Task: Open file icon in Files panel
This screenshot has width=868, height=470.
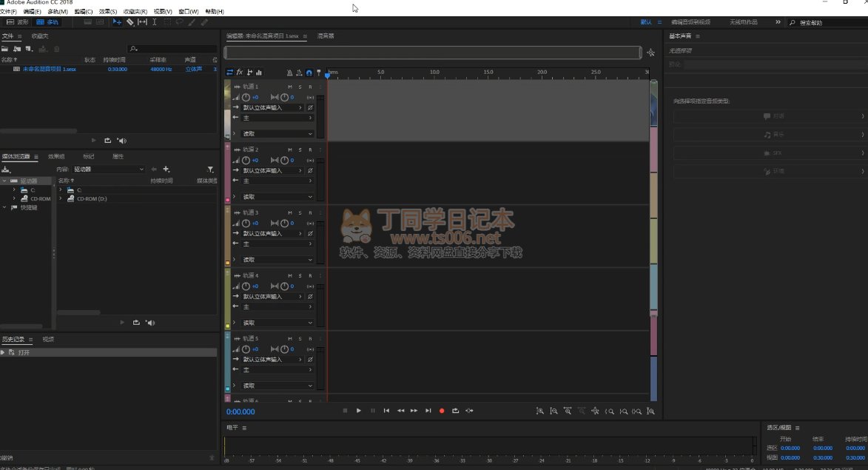Action: click(x=5, y=49)
